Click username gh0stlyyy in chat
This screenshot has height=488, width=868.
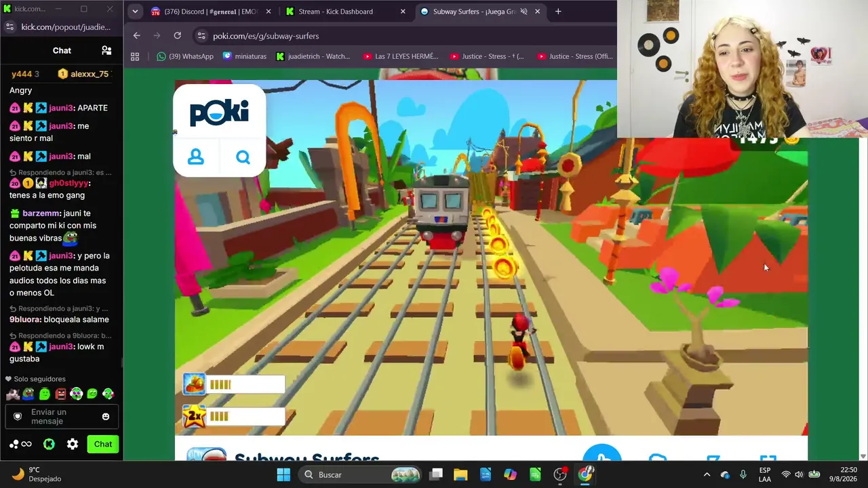pyautogui.click(x=69, y=183)
